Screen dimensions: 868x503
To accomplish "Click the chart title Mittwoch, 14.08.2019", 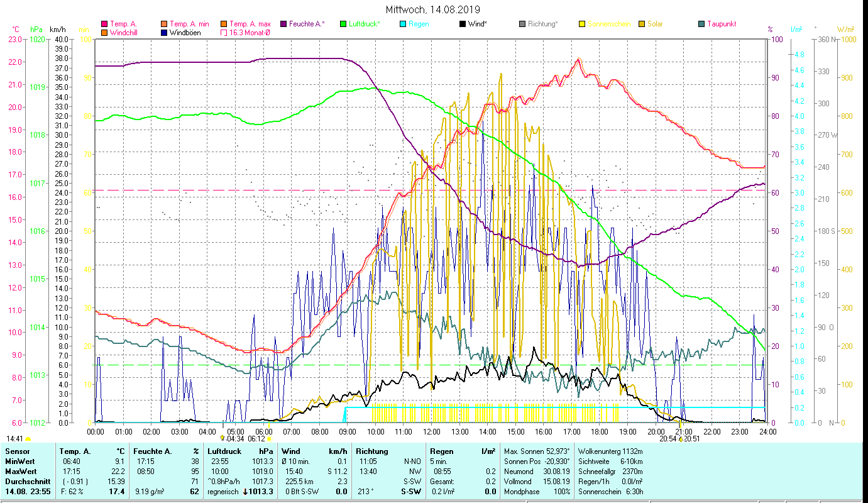I will click(x=433, y=9).
